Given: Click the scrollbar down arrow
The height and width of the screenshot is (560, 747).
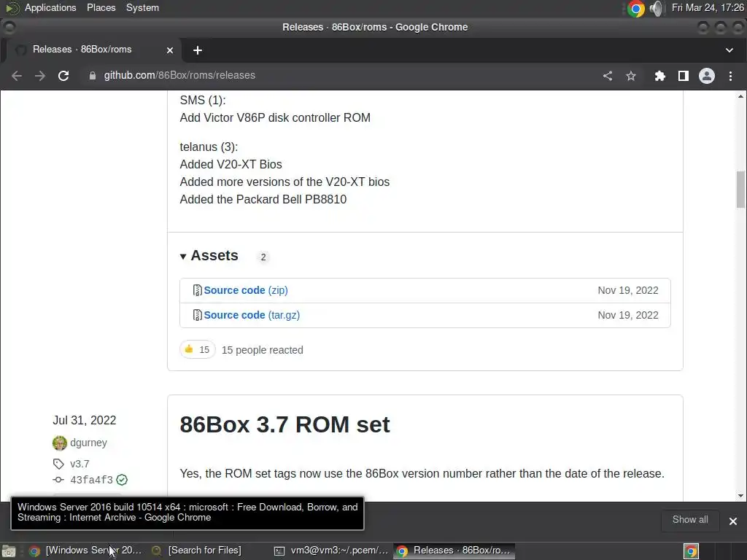Looking at the screenshot, I should click(x=740, y=496).
